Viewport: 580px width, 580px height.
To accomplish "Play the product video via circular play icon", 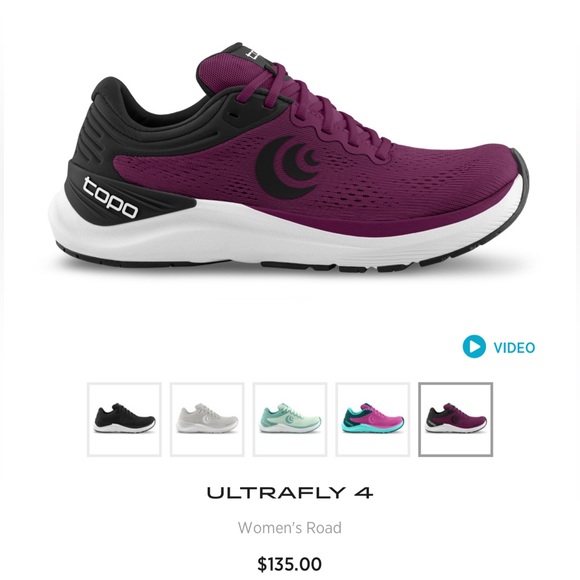I will [x=474, y=347].
